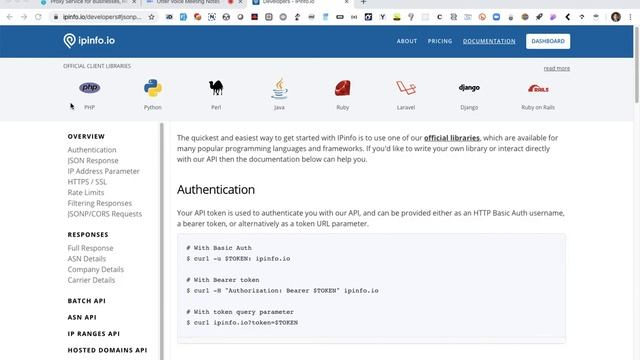Click the red Ruby gem icon

click(342, 88)
